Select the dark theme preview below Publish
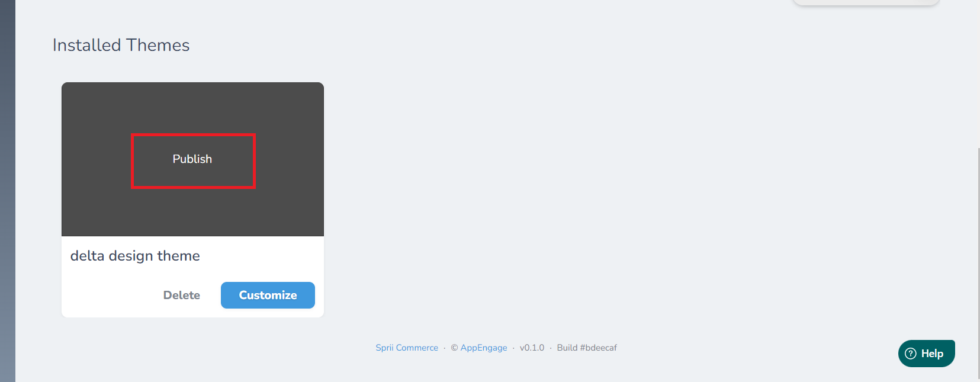Viewport: 980px width, 382px height. [x=192, y=213]
